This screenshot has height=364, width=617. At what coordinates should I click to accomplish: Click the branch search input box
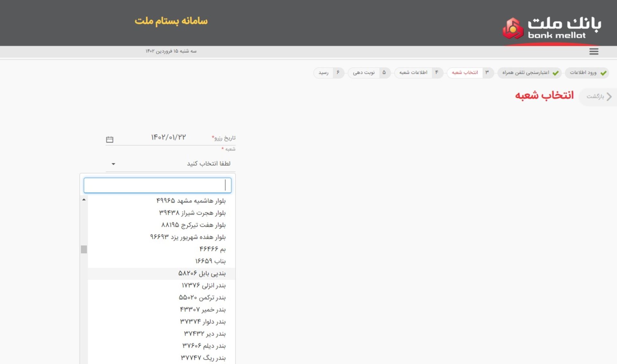pyautogui.click(x=157, y=185)
